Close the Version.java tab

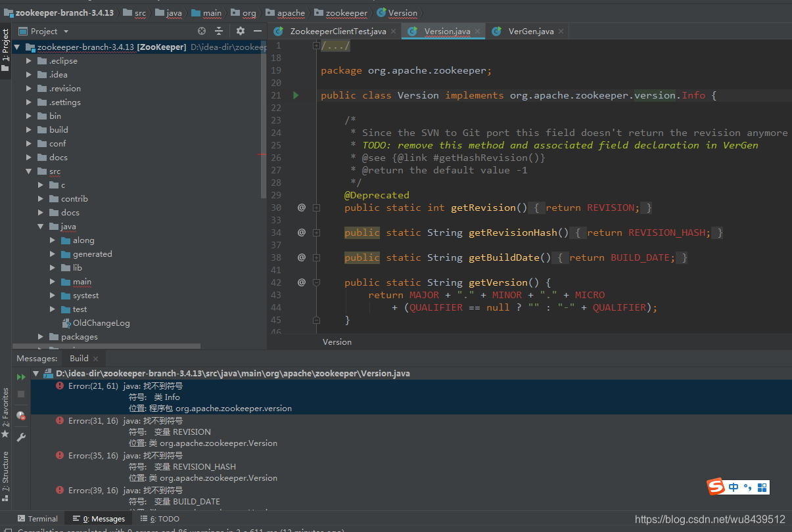(x=477, y=32)
